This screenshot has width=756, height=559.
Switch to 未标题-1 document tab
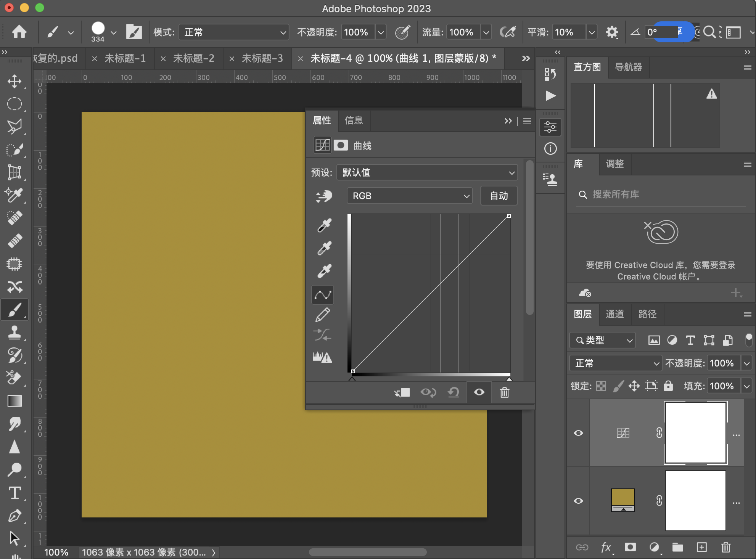coord(125,58)
